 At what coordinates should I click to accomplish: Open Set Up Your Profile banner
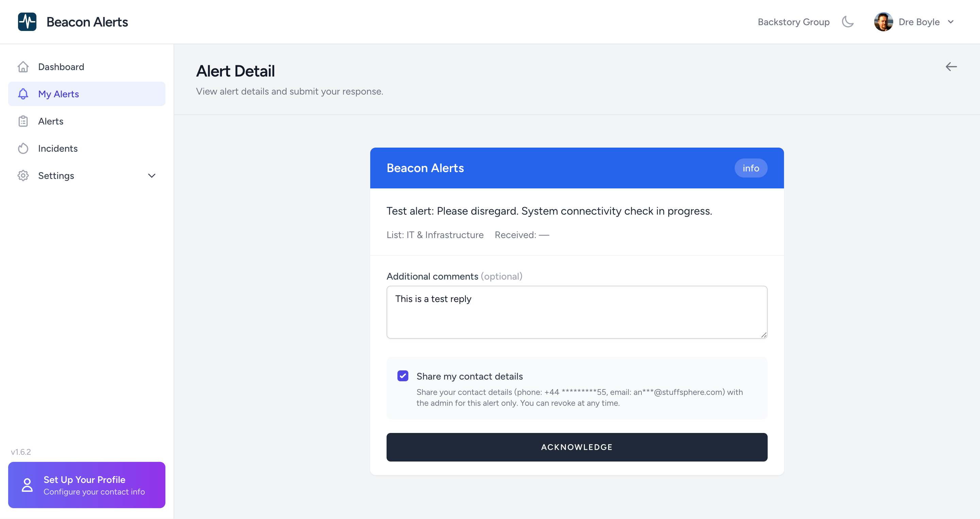coord(87,485)
